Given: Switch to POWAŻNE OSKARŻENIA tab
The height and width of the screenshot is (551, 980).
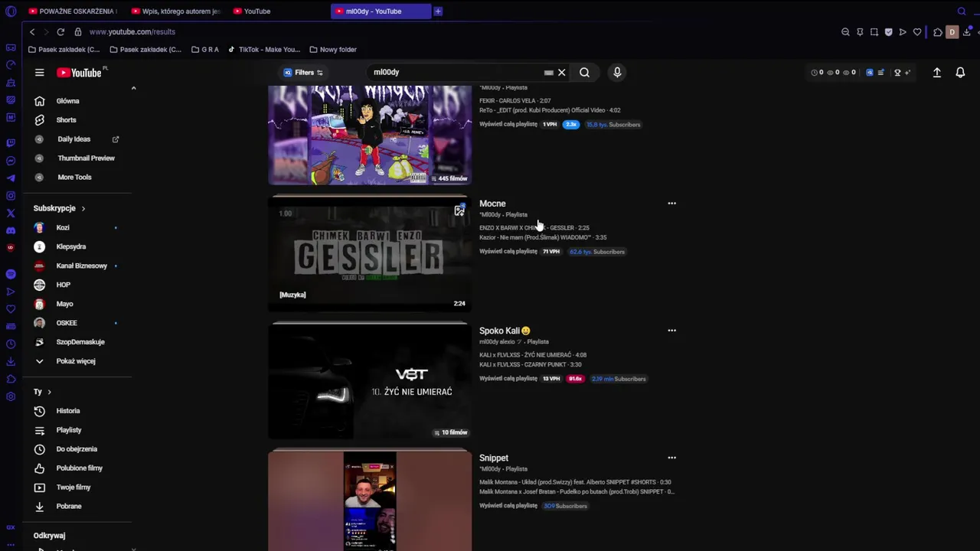Looking at the screenshot, I should point(73,11).
